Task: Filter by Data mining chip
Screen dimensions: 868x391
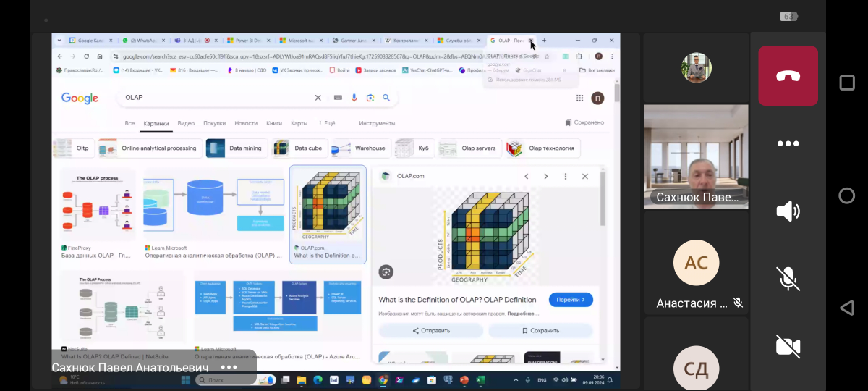Action: [236, 148]
